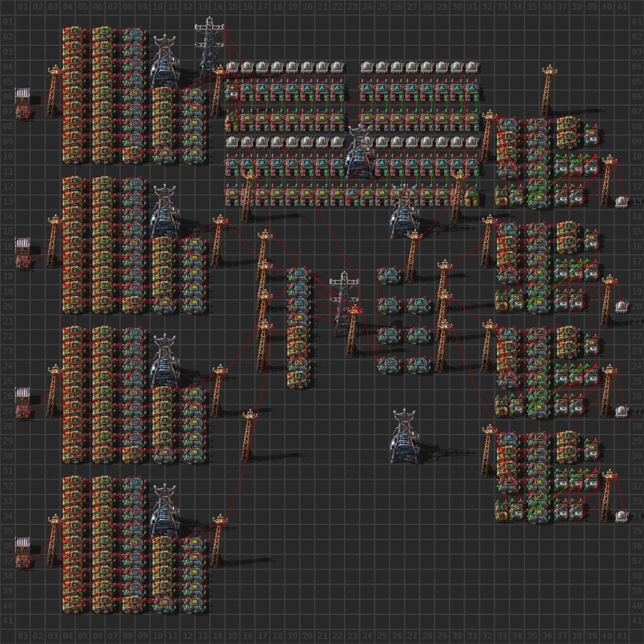Click red combinator at column 01, row 37
Screen dimensions: 644x644
23,562
